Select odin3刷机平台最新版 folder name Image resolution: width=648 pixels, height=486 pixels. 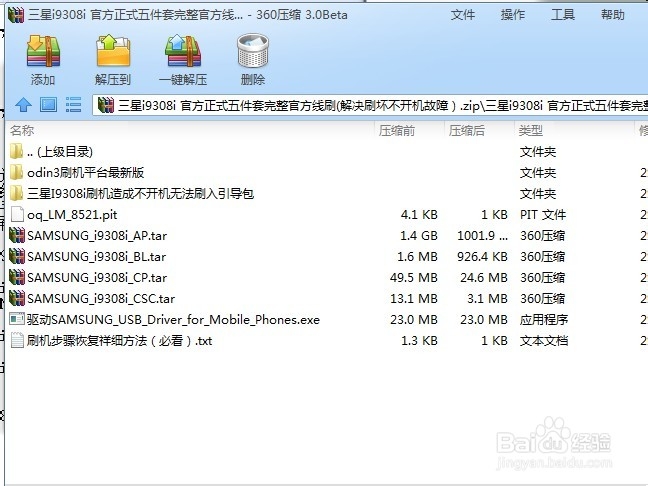(x=86, y=173)
